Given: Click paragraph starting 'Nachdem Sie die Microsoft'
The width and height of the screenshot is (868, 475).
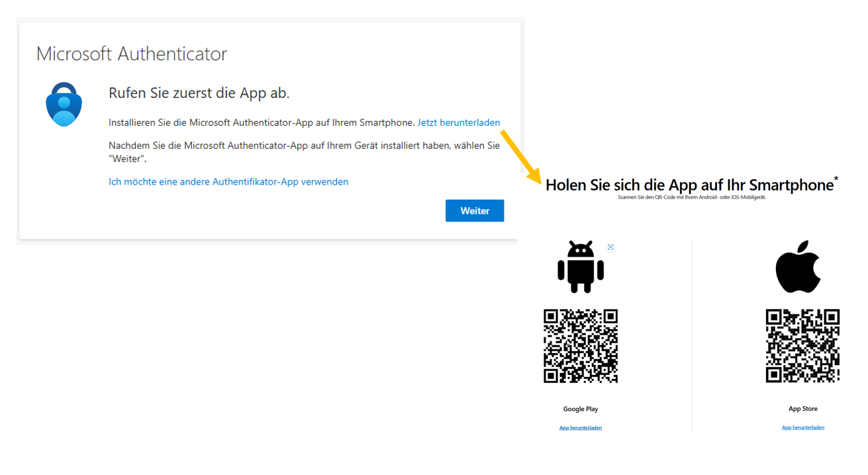Looking at the screenshot, I should coord(304,152).
